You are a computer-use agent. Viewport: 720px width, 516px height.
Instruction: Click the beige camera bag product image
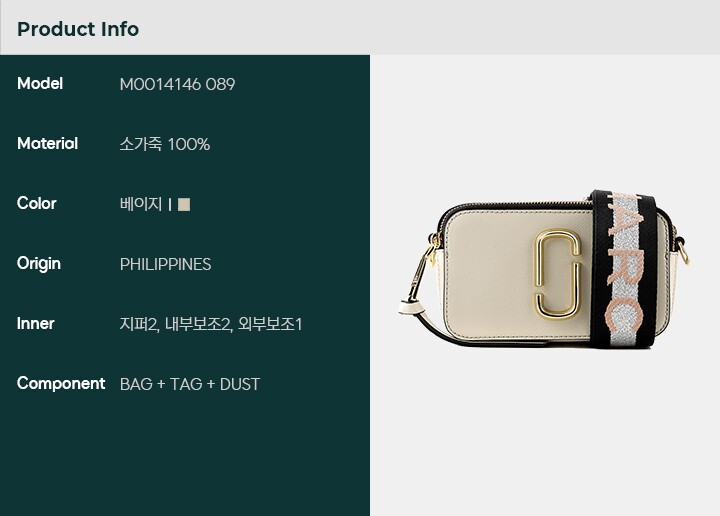coord(544,269)
